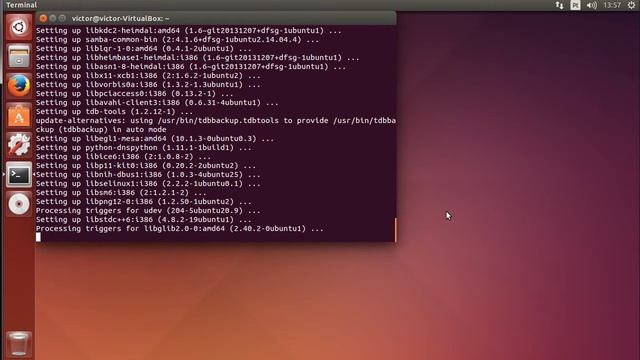Viewport: 640px width, 360px height.
Task: Click 'update-alternatives: using /usr/bin/tdbbackup.tdbtools' line
Action: pos(216,120)
